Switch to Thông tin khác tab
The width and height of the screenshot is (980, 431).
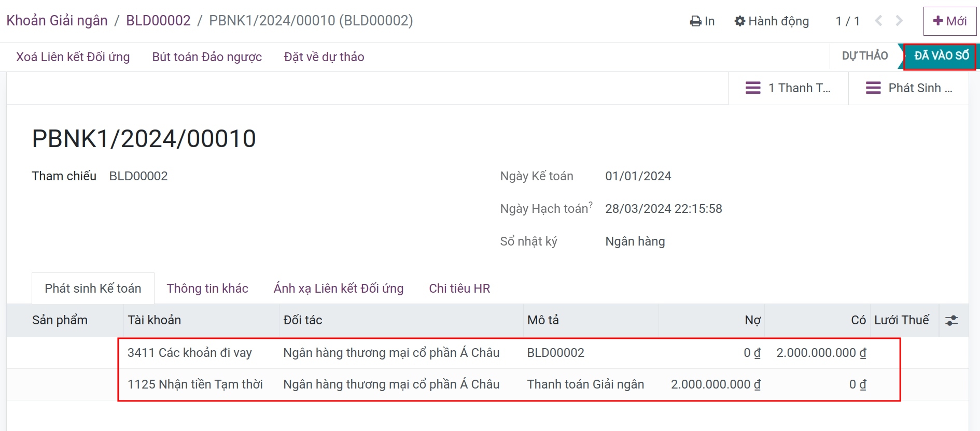[x=207, y=289]
